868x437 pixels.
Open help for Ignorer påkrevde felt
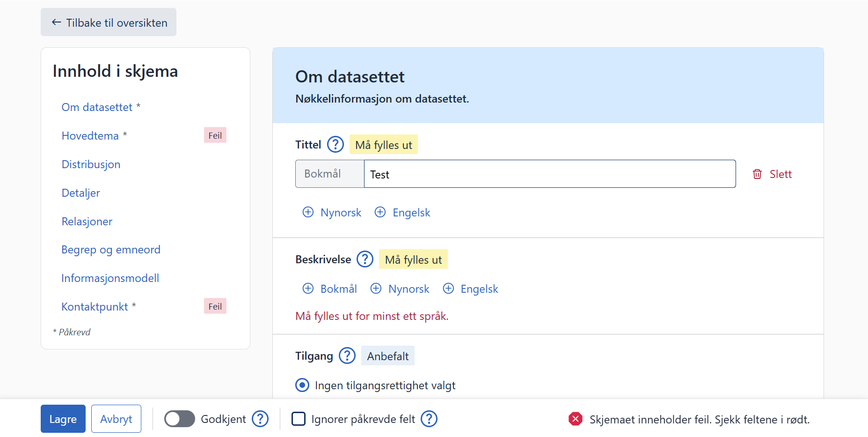429,419
